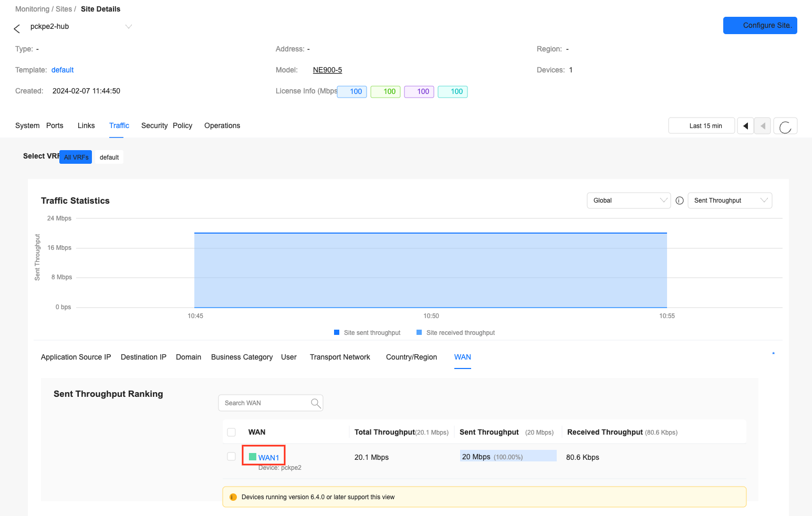Click the back arrow beside pckpe2-hub
The width and height of the screenshot is (812, 516).
pos(17,28)
